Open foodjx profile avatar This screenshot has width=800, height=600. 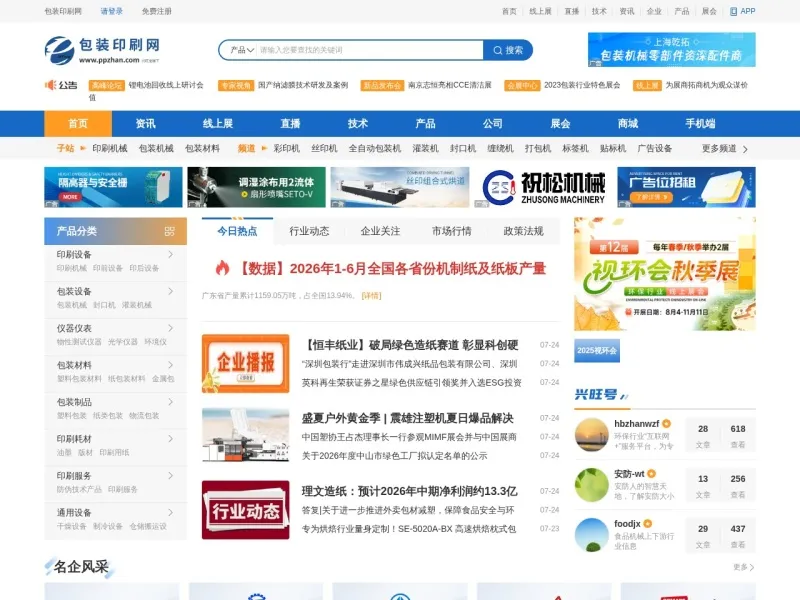click(591, 535)
